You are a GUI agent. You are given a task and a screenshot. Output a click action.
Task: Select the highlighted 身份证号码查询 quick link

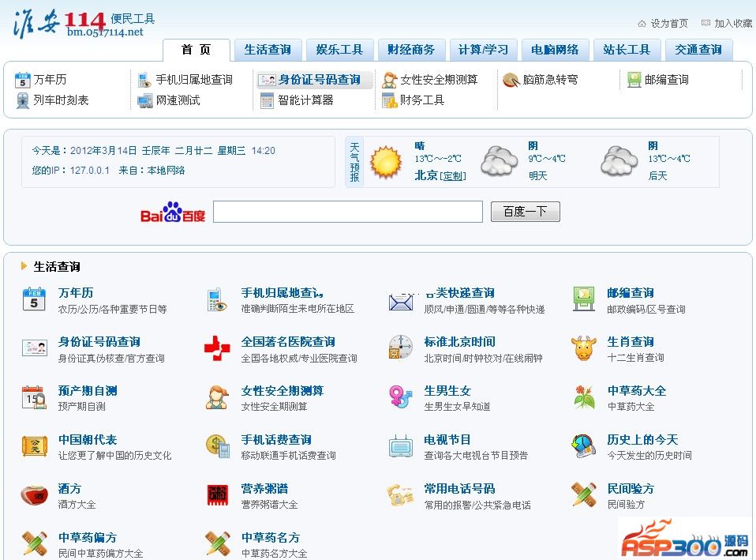pyautogui.click(x=315, y=80)
